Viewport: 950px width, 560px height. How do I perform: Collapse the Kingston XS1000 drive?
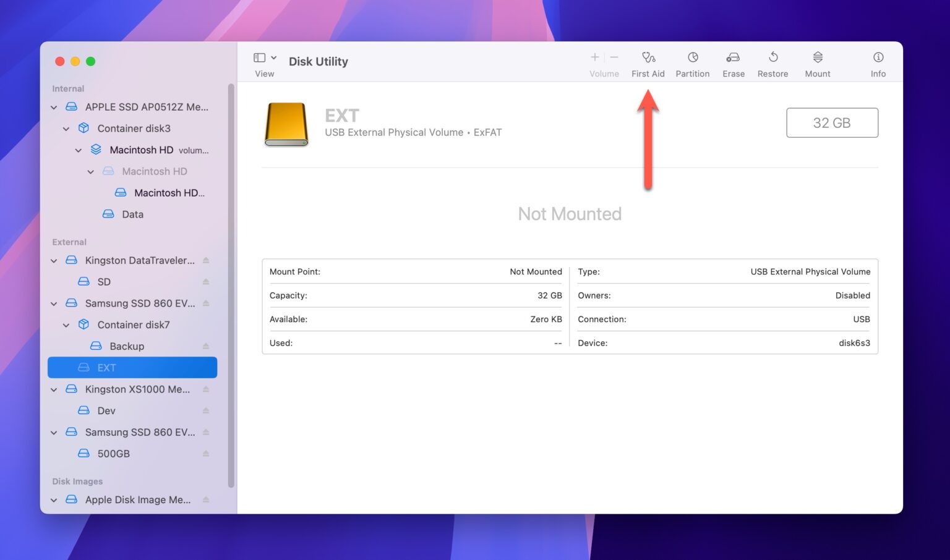pos(53,389)
